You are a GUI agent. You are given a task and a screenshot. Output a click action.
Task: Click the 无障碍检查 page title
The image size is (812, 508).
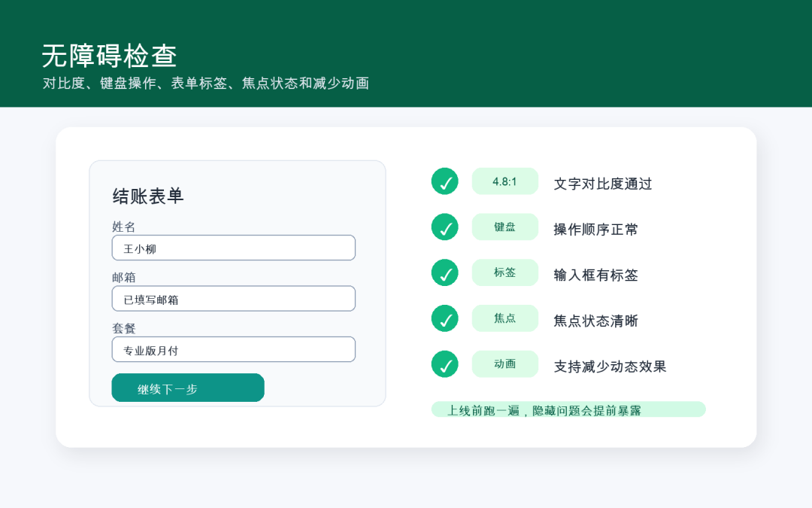point(109,56)
